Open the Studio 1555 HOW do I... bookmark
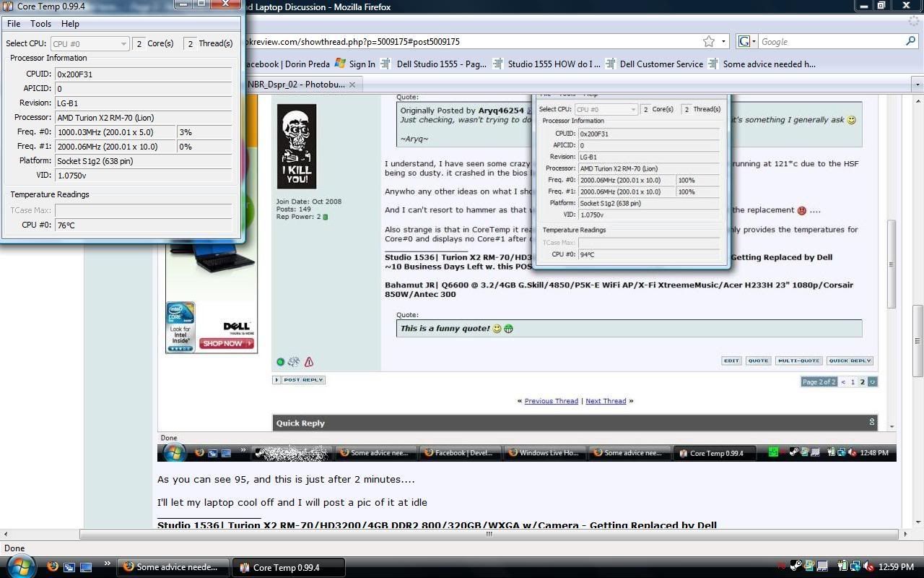Viewport: 924px width, 578px height. click(546, 64)
